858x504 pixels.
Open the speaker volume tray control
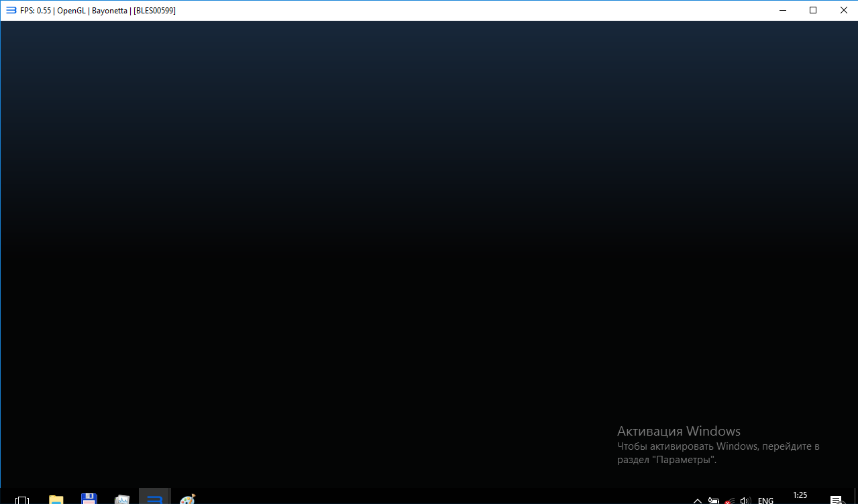745,500
